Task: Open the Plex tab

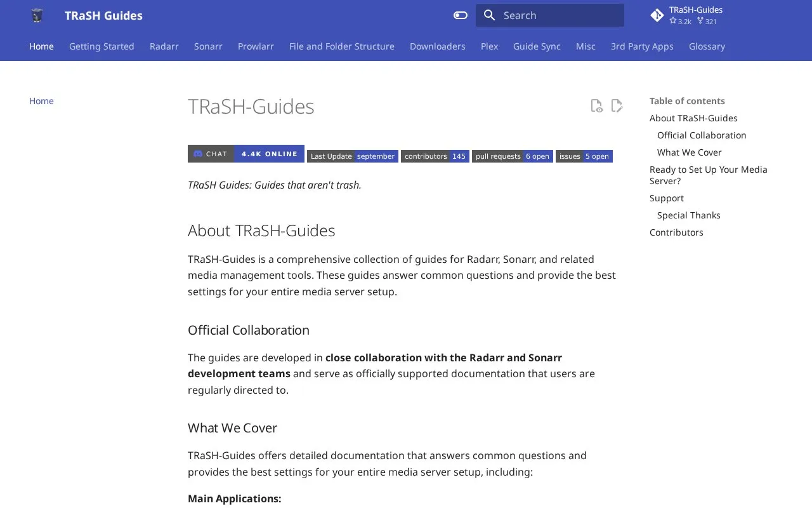Action: point(489,46)
